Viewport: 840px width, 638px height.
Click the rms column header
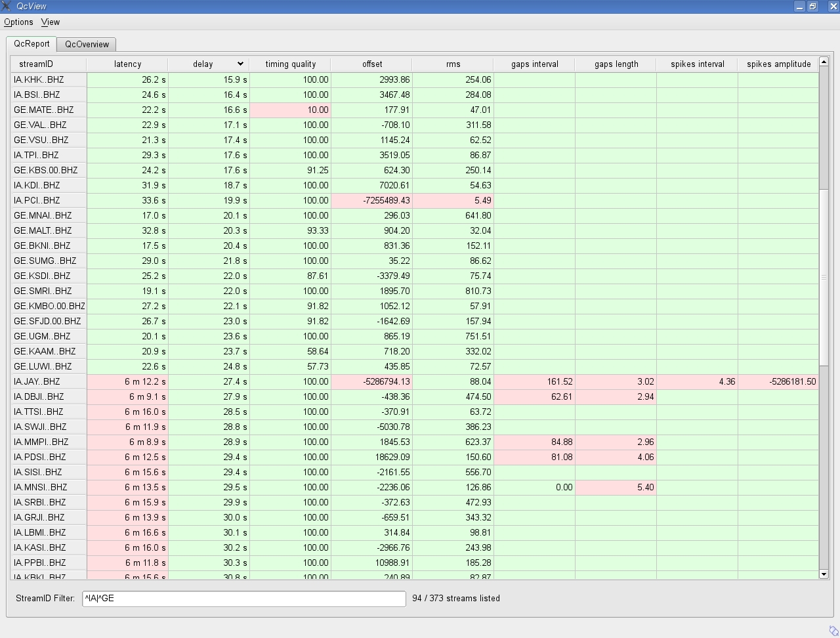(x=452, y=64)
